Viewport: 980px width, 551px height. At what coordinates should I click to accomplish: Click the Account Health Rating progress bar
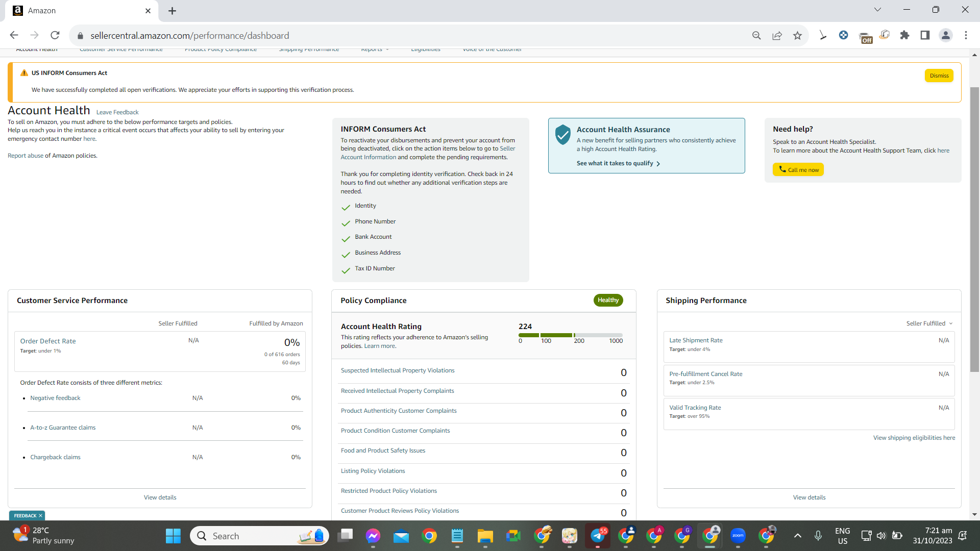(x=571, y=335)
